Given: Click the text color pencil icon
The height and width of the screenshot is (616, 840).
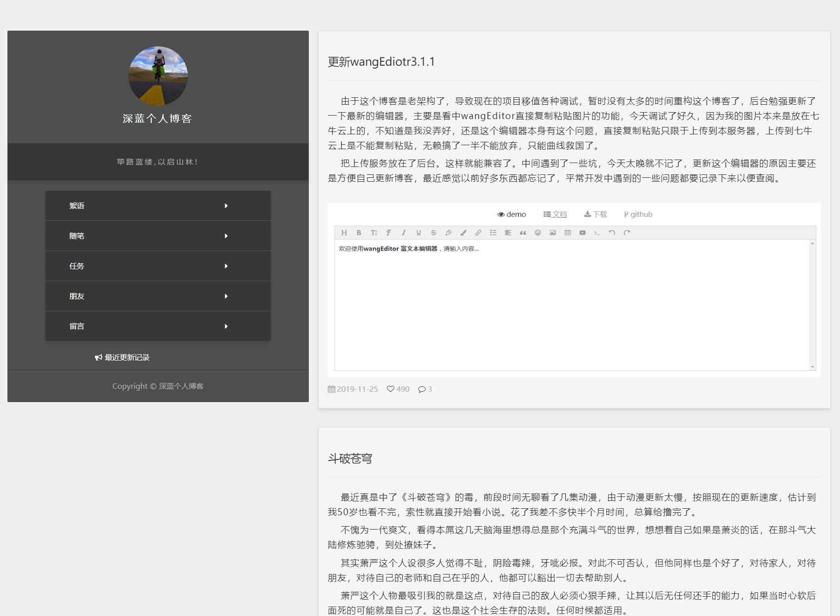Looking at the screenshot, I should (448, 233).
